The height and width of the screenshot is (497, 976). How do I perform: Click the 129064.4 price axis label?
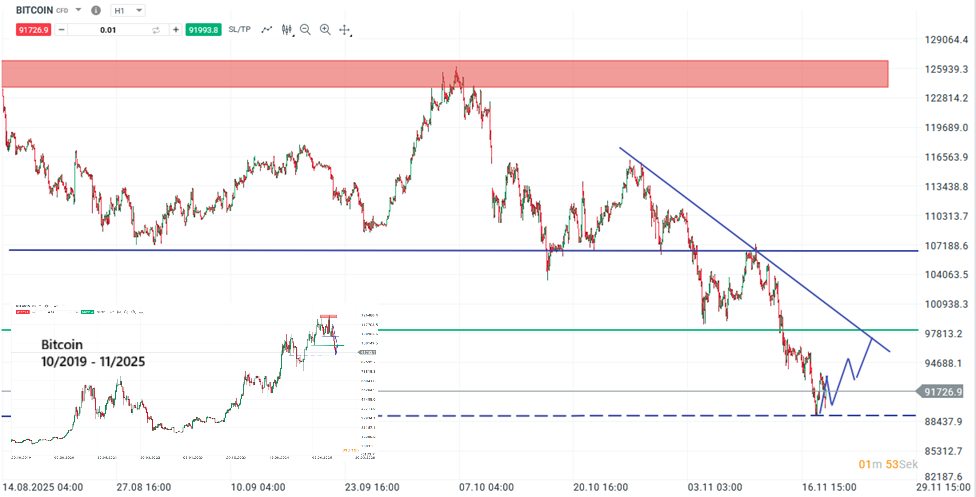[x=946, y=39]
